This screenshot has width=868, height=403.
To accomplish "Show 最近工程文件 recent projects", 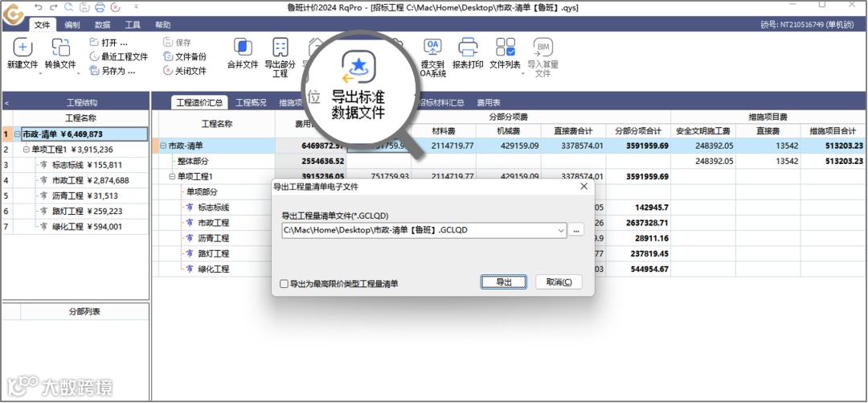I will pyautogui.click(x=118, y=56).
